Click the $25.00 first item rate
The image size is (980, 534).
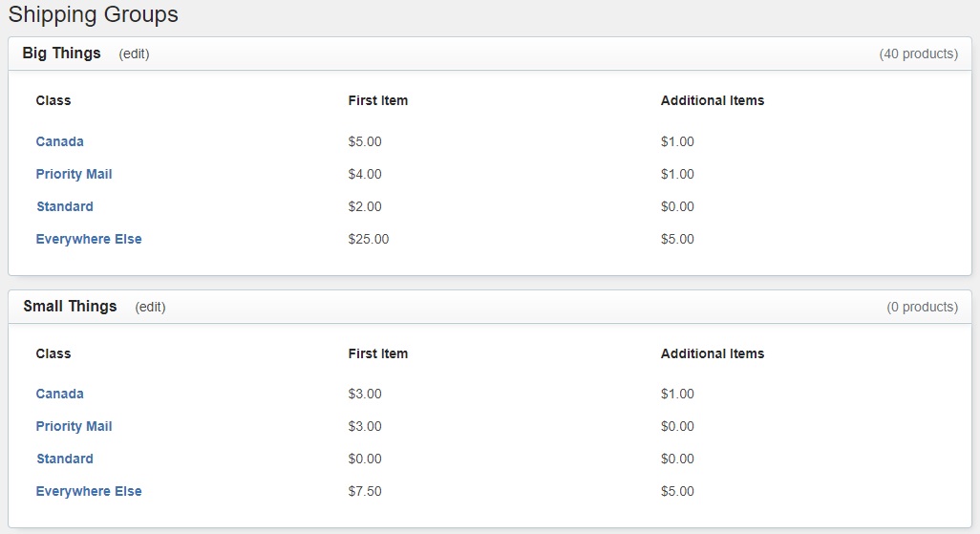click(368, 239)
